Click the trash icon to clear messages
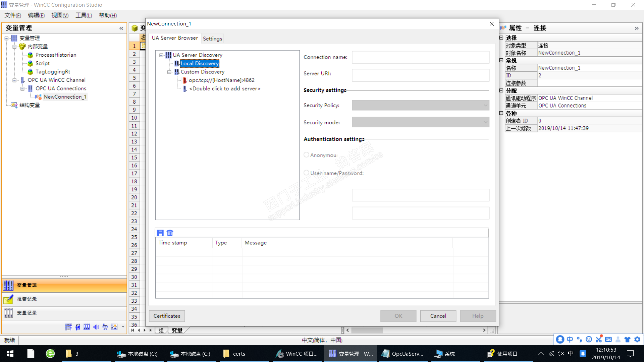 click(170, 233)
